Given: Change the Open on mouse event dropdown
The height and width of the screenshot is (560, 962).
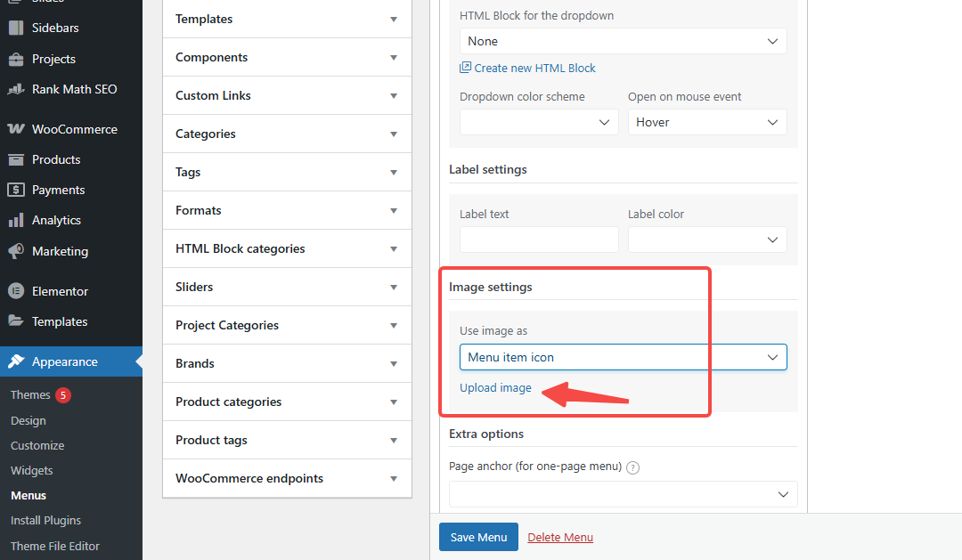Looking at the screenshot, I should [x=706, y=121].
